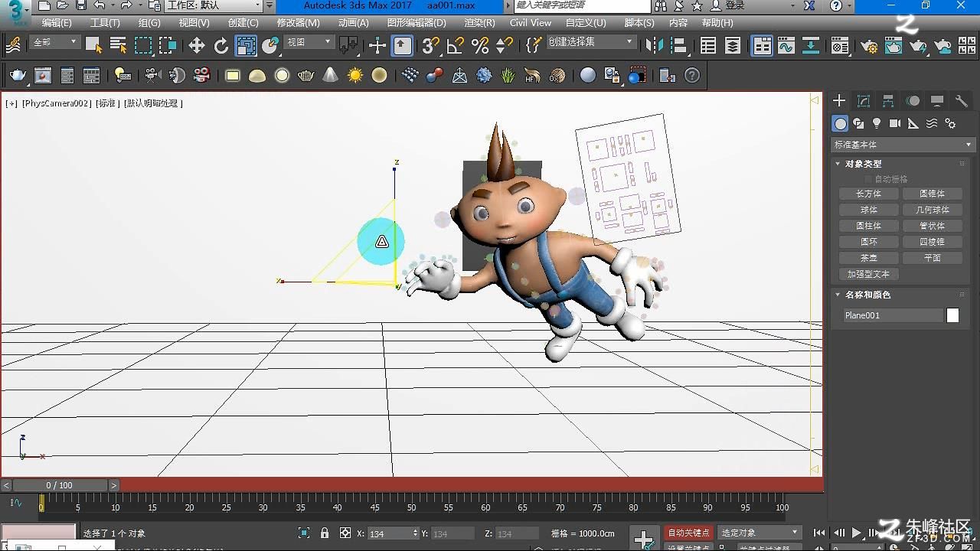Toggle the 3D Snaps button

coord(431,45)
